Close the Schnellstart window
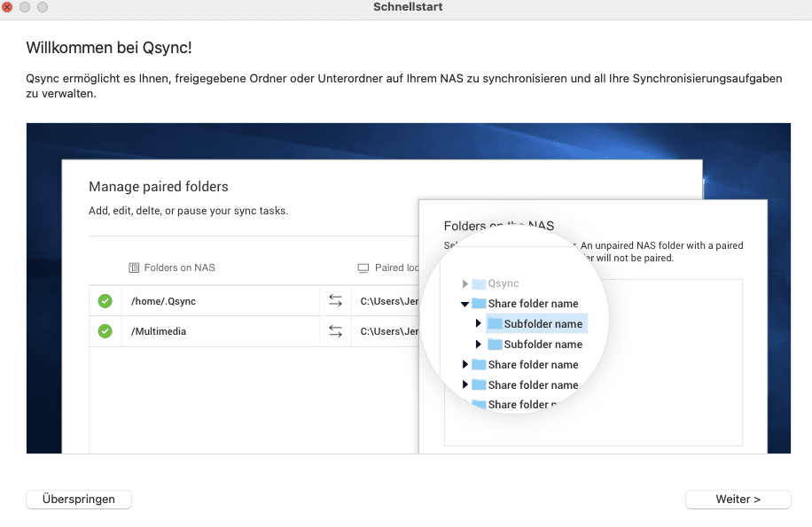The height and width of the screenshot is (527, 812). [x=7, y=7]
